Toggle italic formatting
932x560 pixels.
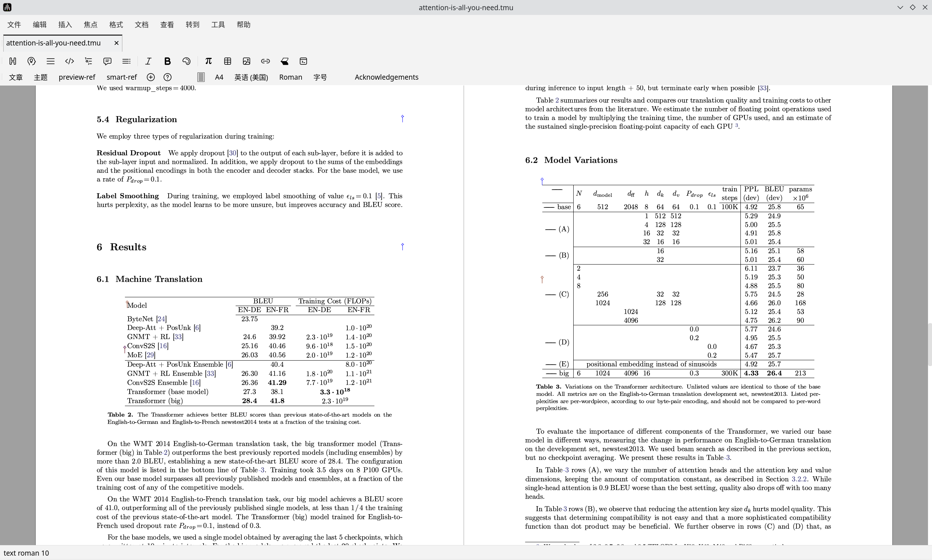coord(148,61)
